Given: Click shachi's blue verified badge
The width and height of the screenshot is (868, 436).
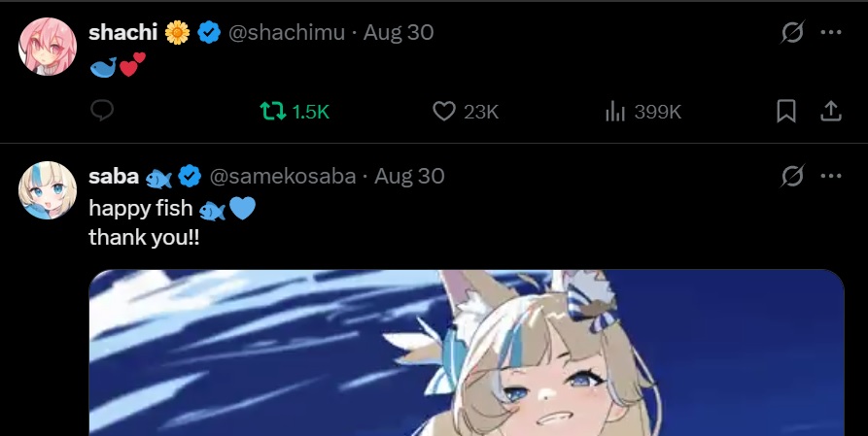Looking at the screenshot, I should pos(209,33).
